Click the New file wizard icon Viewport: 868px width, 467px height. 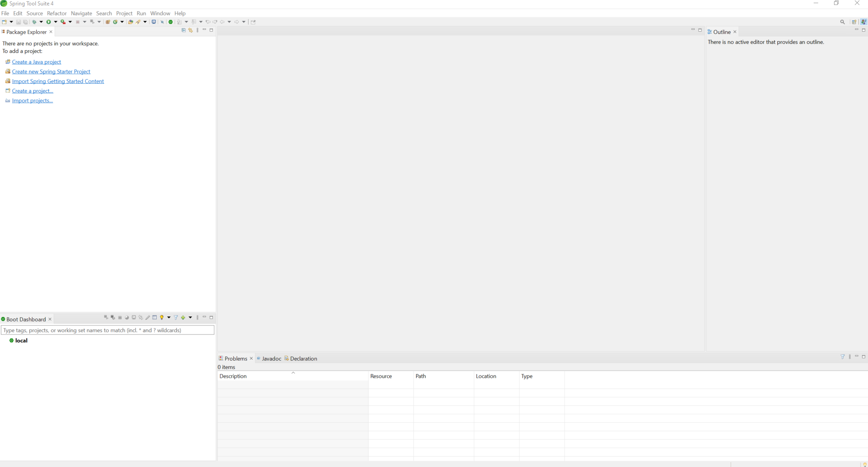tap(4, 22)
